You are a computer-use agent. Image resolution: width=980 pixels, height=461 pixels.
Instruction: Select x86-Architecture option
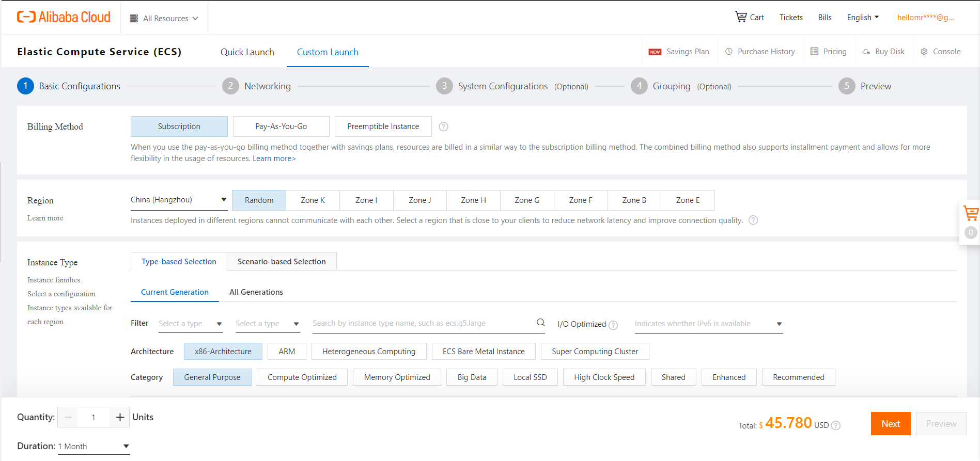pyautogui.click(x=223, y=352)
